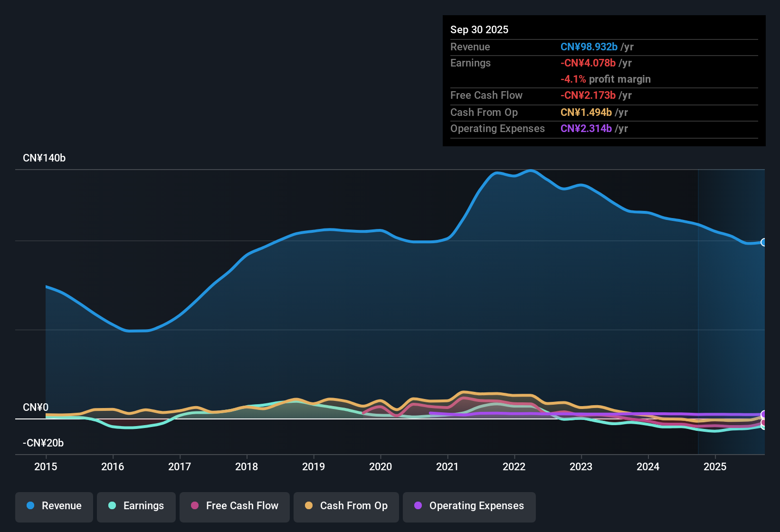Hide the Earnings series via its legend button
The width and height of the screenshot is (780, 532).
[136, 506]
